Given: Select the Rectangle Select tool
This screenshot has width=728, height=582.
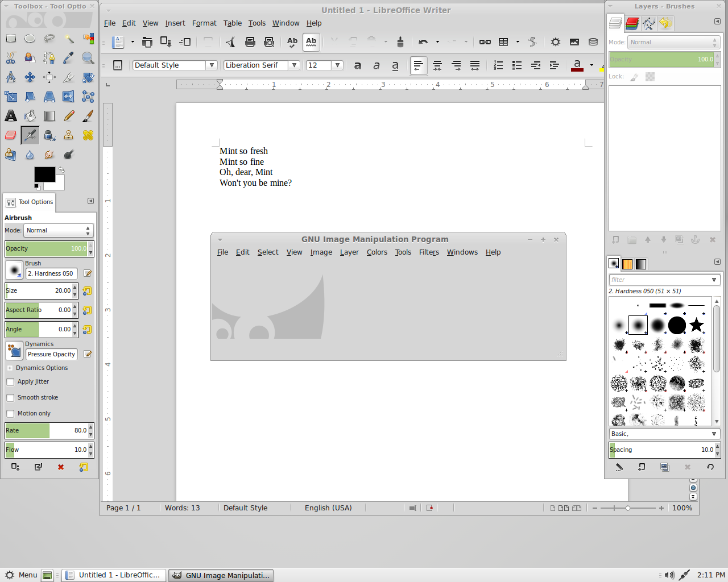Looking at the screenshot, I should click(11, 39).
